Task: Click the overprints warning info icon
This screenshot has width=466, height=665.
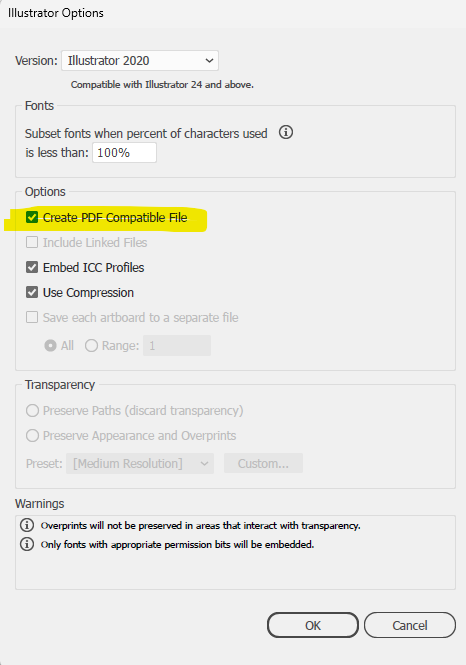Action: [27, 525]
